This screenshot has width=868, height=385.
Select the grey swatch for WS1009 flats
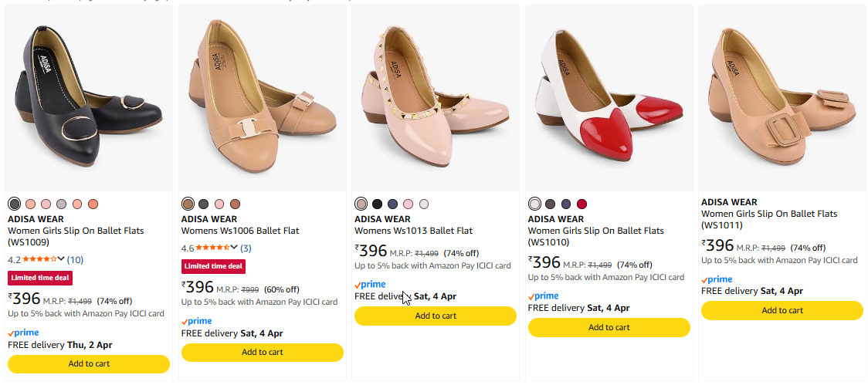point(62,204)
